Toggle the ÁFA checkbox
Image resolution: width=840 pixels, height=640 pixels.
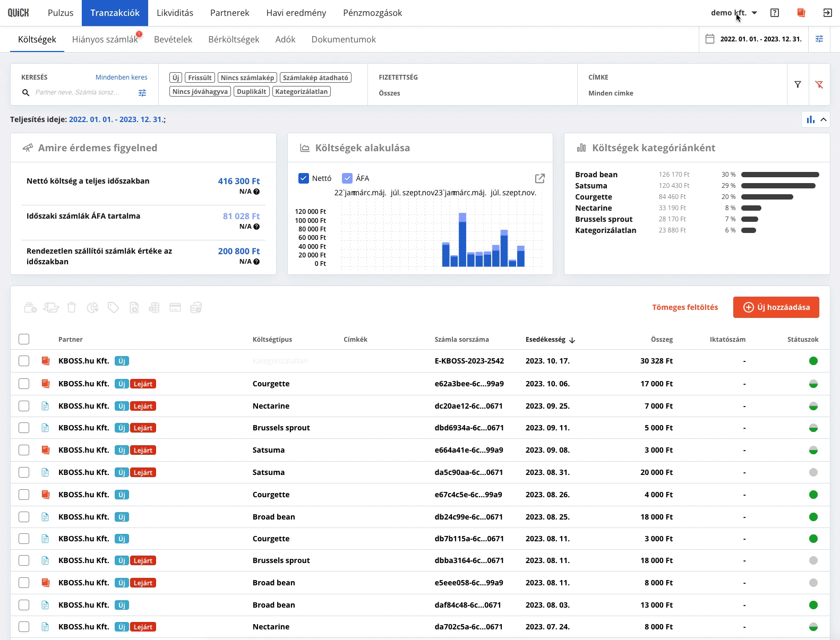point(347,178)
